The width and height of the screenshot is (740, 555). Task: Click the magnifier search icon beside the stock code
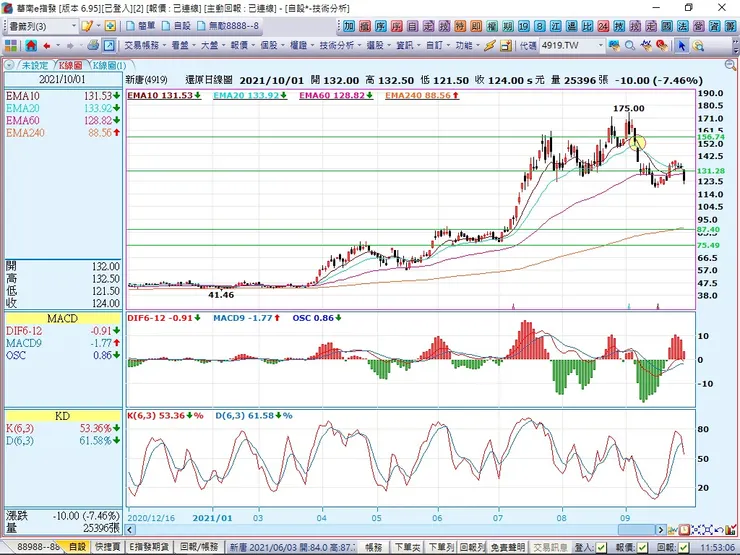[630, 46]
